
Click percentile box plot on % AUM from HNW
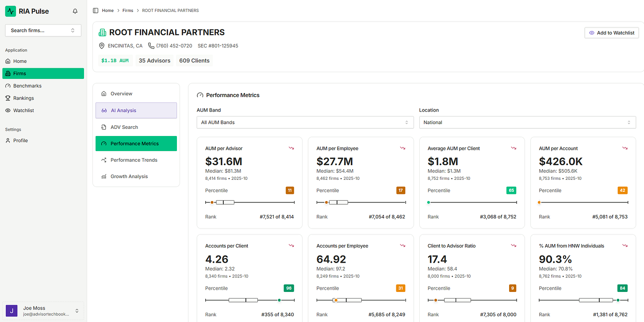(583, 300)
